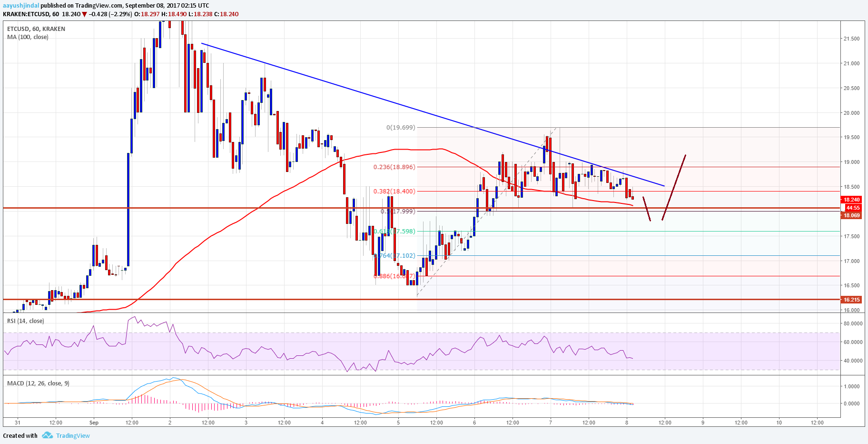Click the 0.236 (18.896) Fibonacci level label
Viewport: 868px width, 444px height.
pyautogui.click(x=394, y=167)
